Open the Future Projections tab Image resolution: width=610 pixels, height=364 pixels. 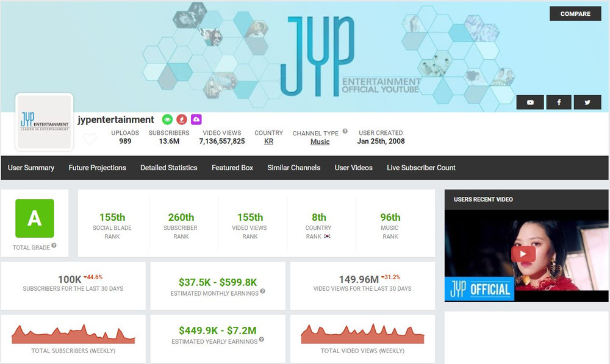(x=97, y=168)
